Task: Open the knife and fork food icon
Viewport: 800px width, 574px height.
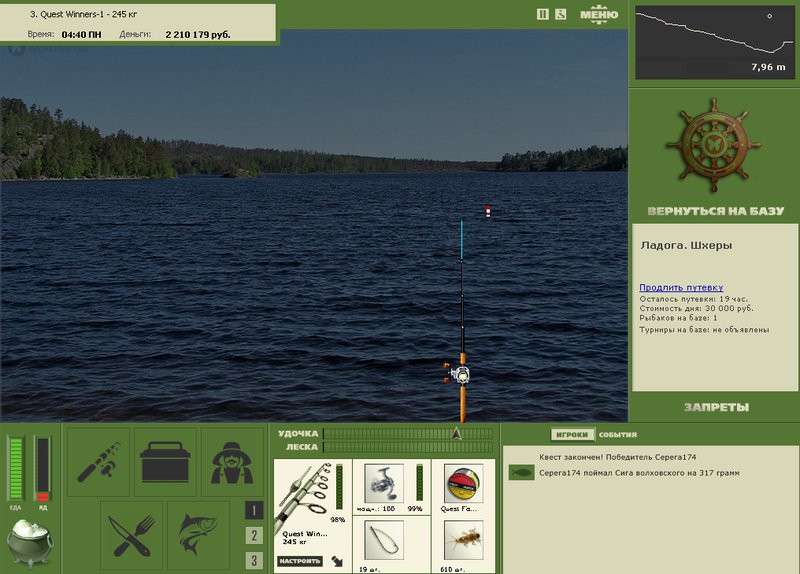Action: pos(132,535)
